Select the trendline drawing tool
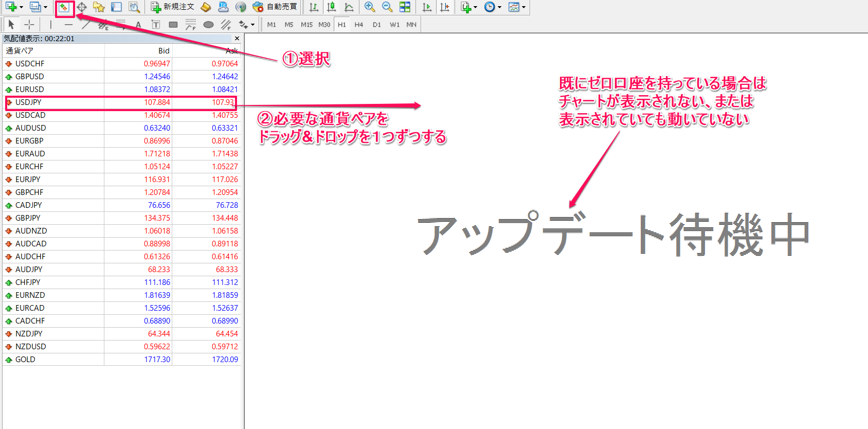The width and height of the screenshot is (868, 429). coord(86,24)
